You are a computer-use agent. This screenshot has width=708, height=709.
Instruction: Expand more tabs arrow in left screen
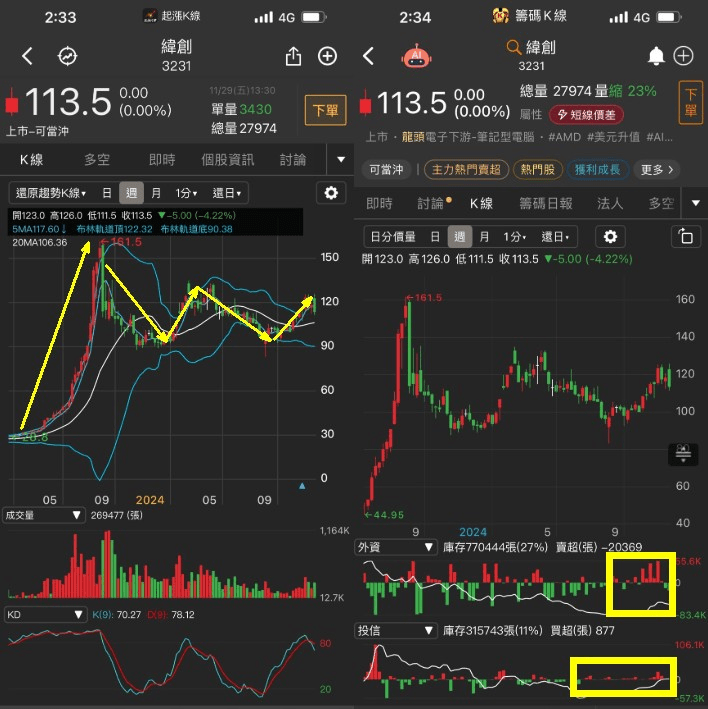341,160
